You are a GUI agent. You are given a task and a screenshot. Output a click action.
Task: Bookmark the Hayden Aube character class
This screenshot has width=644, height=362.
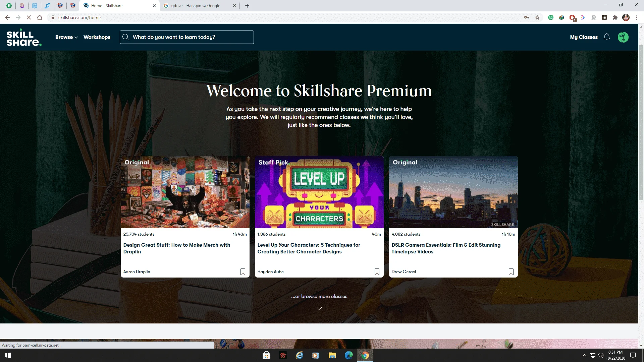tap(377, 272)
